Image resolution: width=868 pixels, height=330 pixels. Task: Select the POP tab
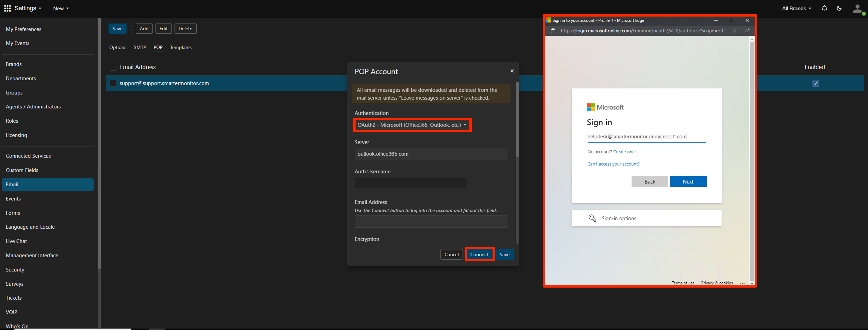point(158,47)
